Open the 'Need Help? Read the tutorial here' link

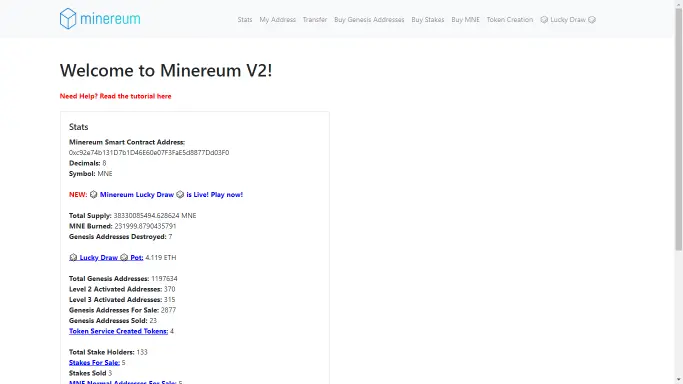[115, 96]
